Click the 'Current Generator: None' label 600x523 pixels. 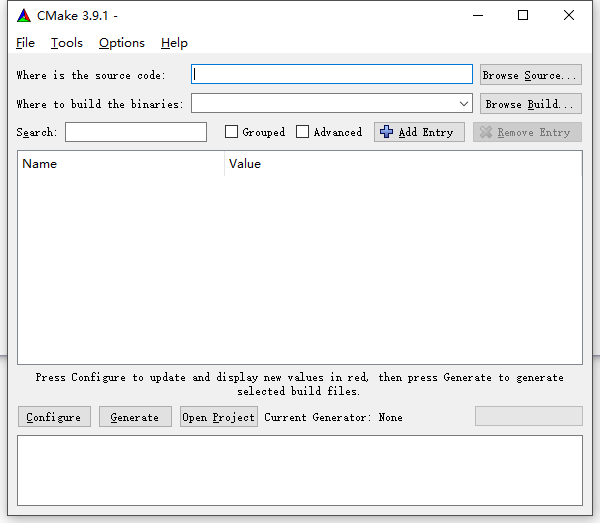333,417
